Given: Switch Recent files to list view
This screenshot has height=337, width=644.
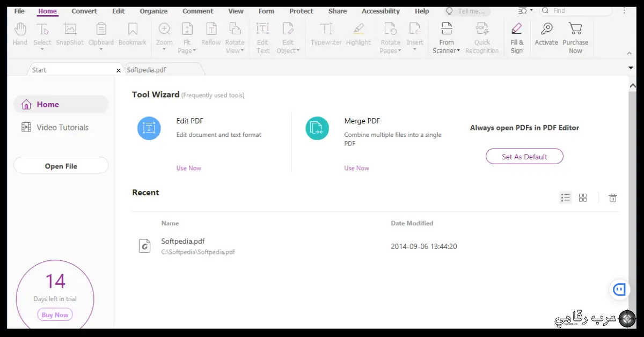Looking at the screenshot, I should click(565, 197).
